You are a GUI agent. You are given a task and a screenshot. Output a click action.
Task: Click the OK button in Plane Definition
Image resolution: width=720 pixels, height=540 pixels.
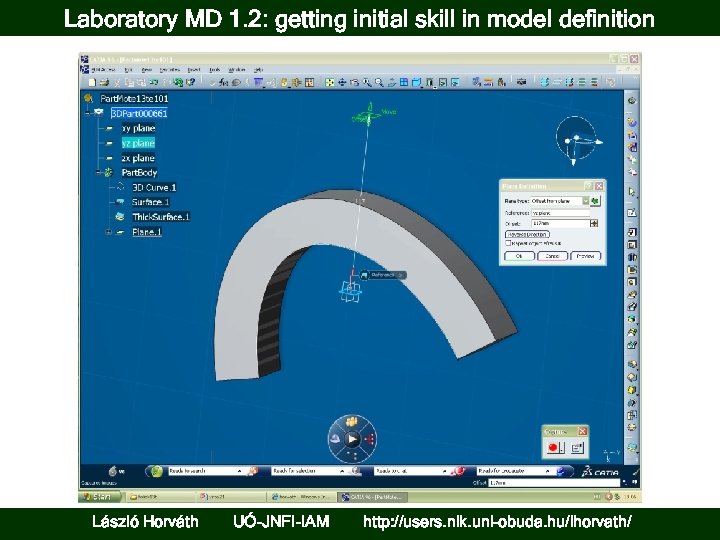pyautogui.click(x=519, y=256)
